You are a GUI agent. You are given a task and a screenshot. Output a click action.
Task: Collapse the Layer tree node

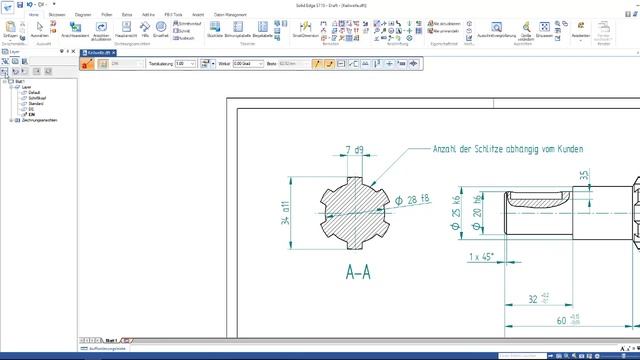coord(11,87)
